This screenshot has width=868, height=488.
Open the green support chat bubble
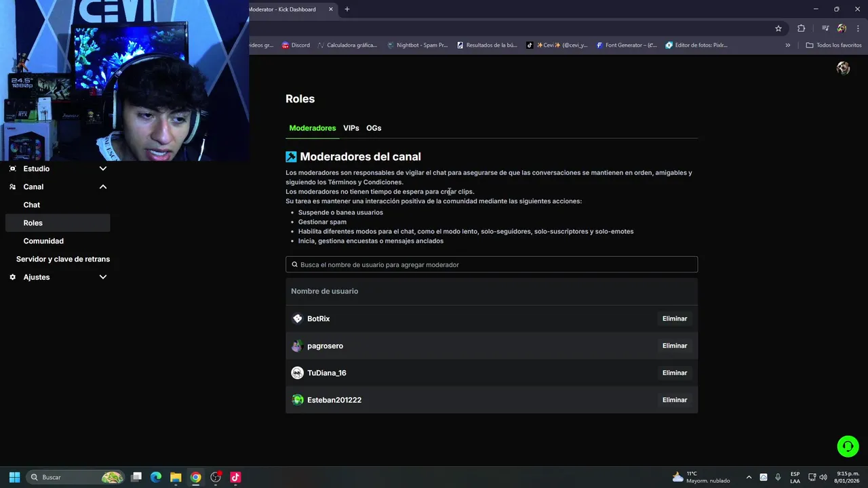point(848,446)
